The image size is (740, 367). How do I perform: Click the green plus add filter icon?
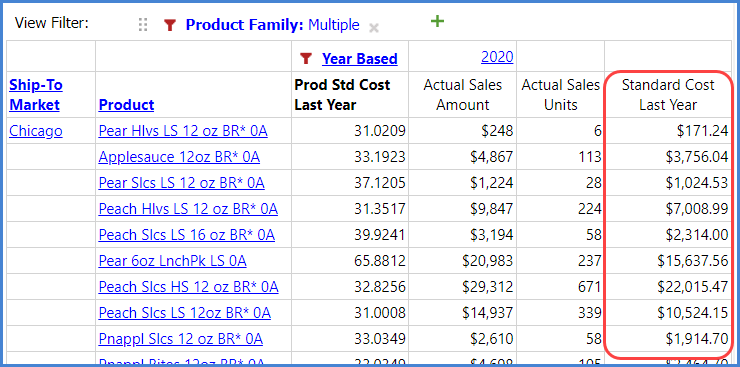437,21
